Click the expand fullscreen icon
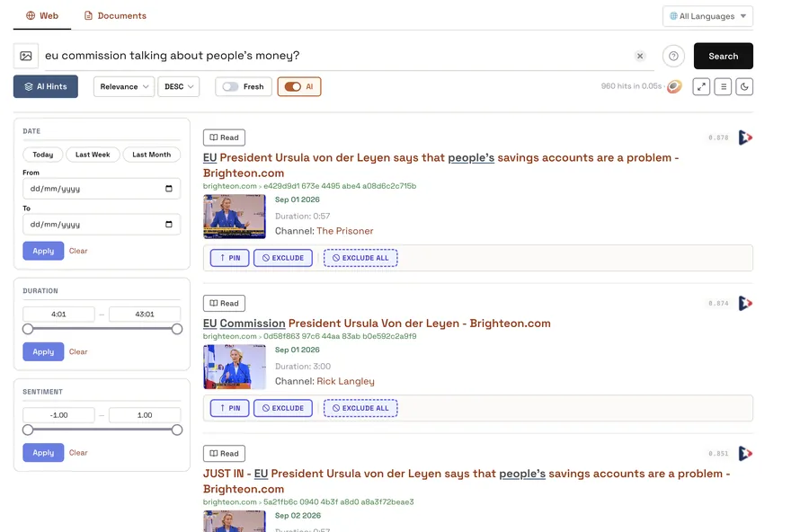Image resolution: width=809 pixels, height=532 pixels. [701, 86]
